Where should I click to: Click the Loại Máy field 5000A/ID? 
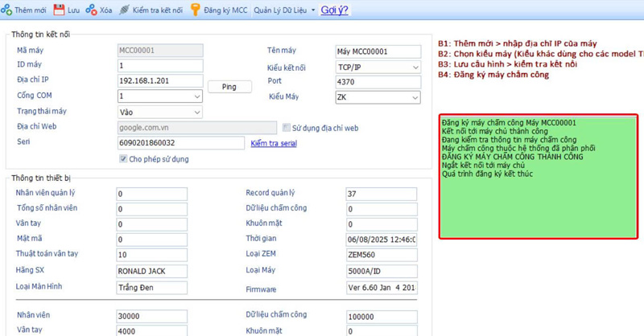click(382, 271)
